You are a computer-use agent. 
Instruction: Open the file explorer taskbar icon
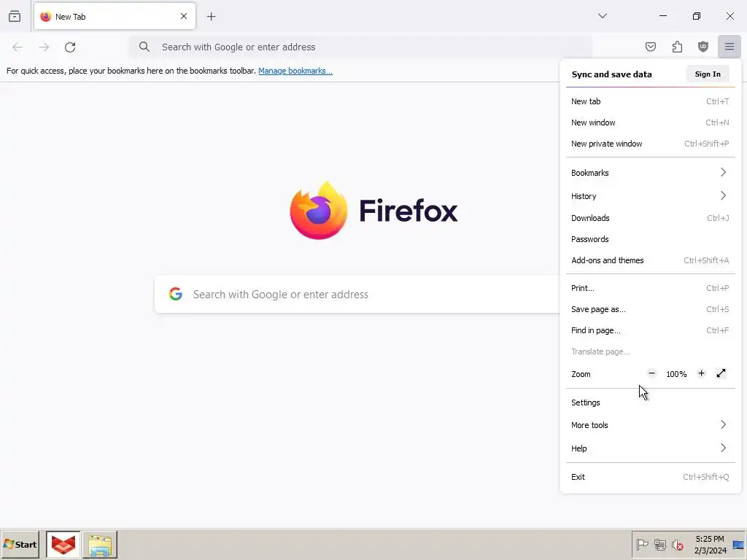[x=100, y=544]
